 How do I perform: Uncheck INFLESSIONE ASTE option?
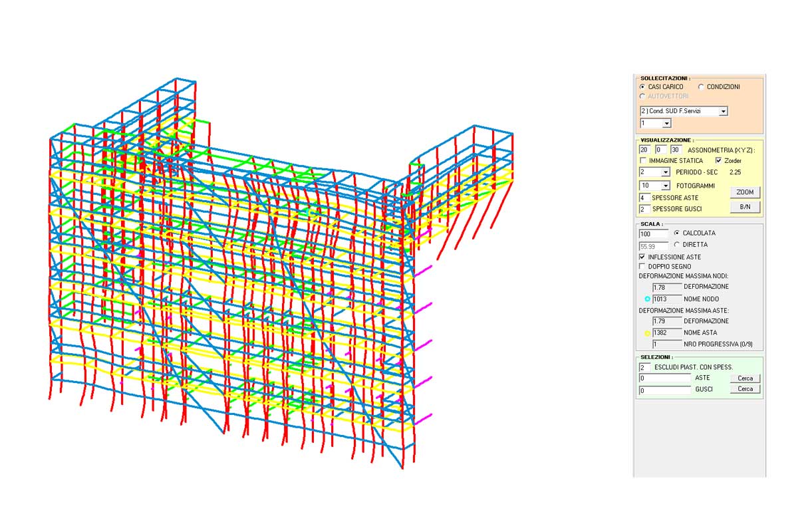(642, 257)
